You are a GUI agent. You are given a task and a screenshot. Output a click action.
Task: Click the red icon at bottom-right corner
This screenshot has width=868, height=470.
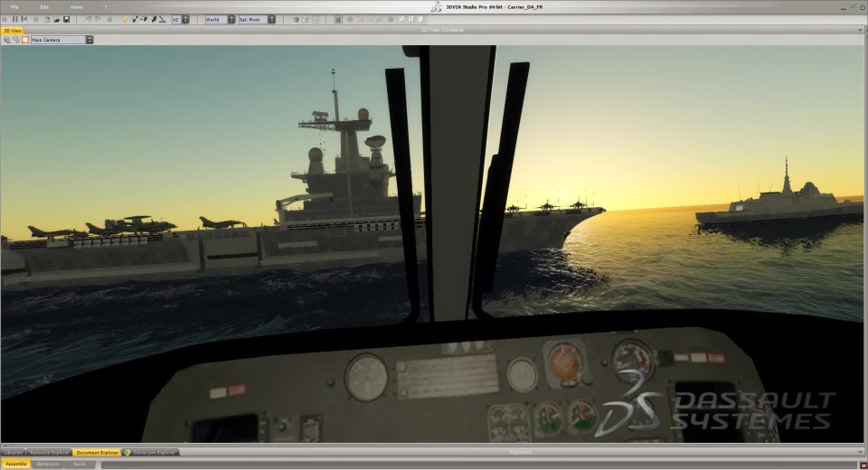click(863, 465)
